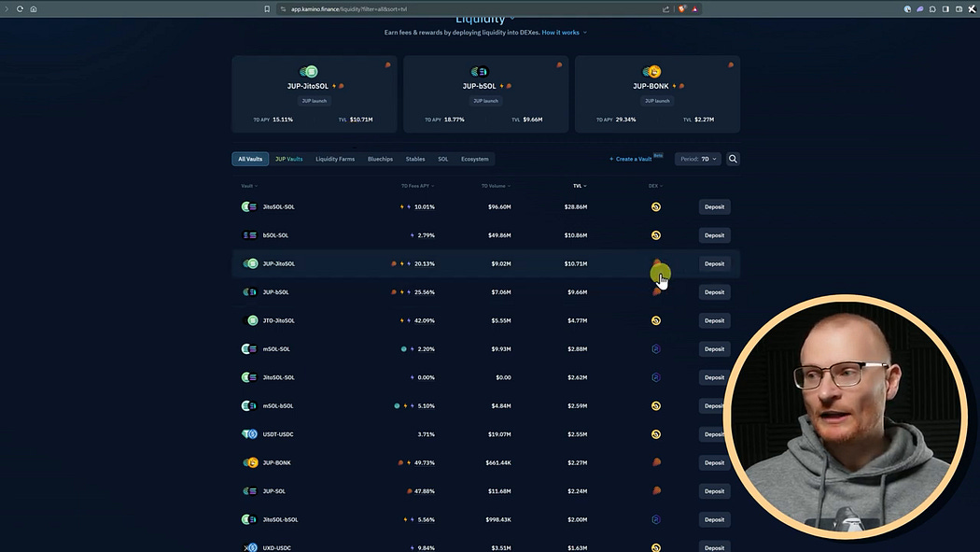Click DEX icon in mSOL-bSOL row
This screenshot has height=552, width=980.
tap(655, 405)
